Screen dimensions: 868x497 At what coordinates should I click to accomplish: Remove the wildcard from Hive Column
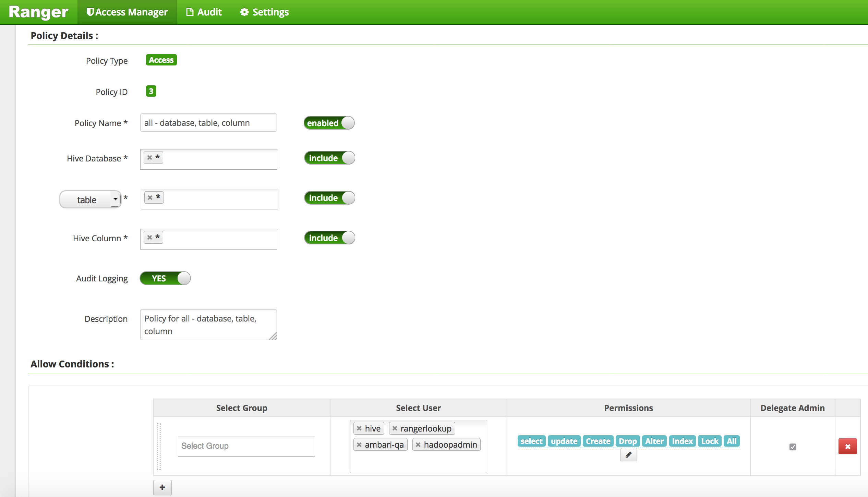point(149,238)
